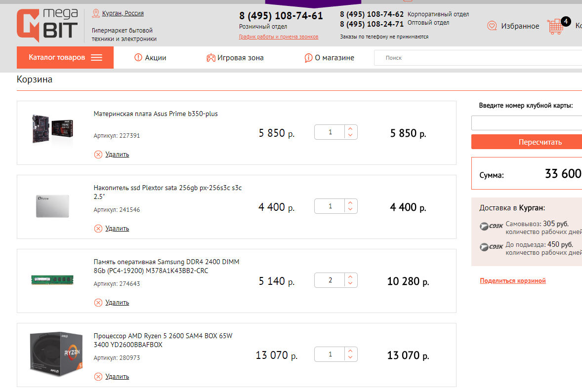Click wholesale phone number 8 (495) 108-24-71
The width and height of the screenshot is (582, 392).
pos(372,24)
